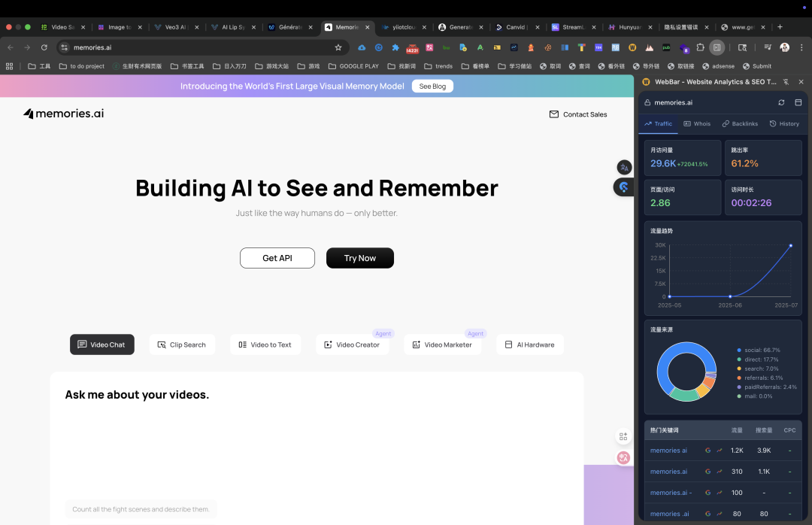Click the 00:02:26 visit duration value
The height and width of the screenshot is (525, 812).
[x=751, y=203]
